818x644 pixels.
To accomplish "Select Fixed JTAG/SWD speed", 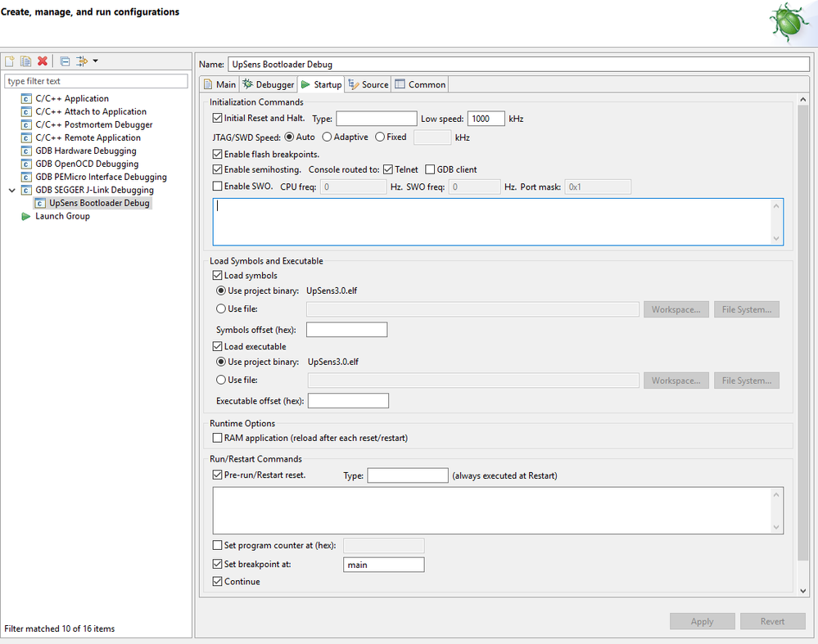I will (x=380, y=137).
